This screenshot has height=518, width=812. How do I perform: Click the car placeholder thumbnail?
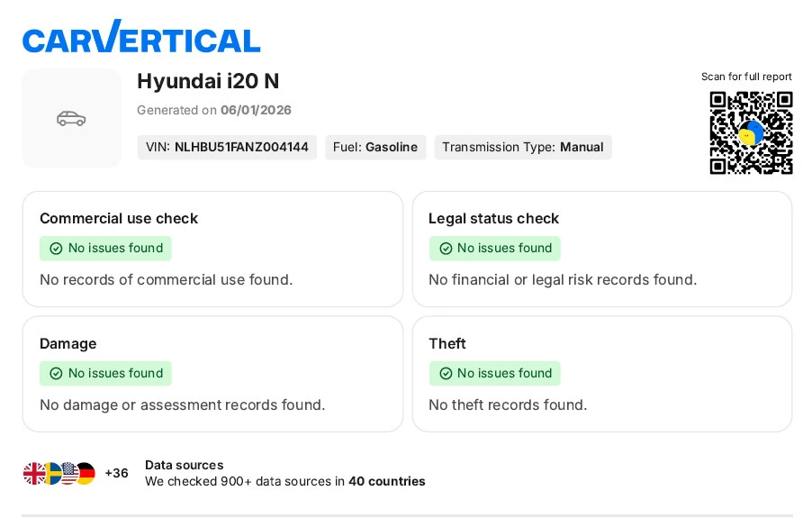click(x=71, y=118)
